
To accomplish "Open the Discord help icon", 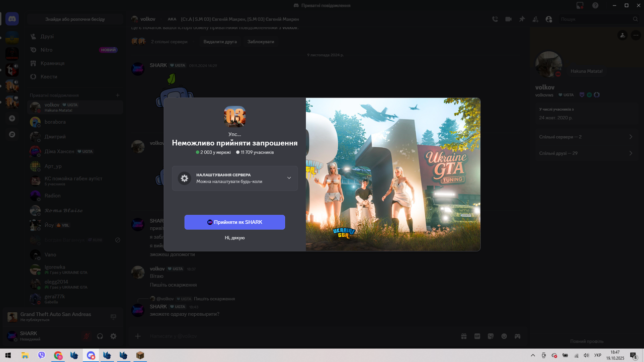I will [x=596, y=6].
